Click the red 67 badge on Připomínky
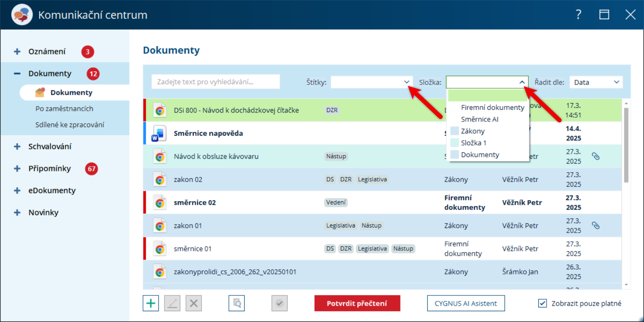 pos(91,169)
